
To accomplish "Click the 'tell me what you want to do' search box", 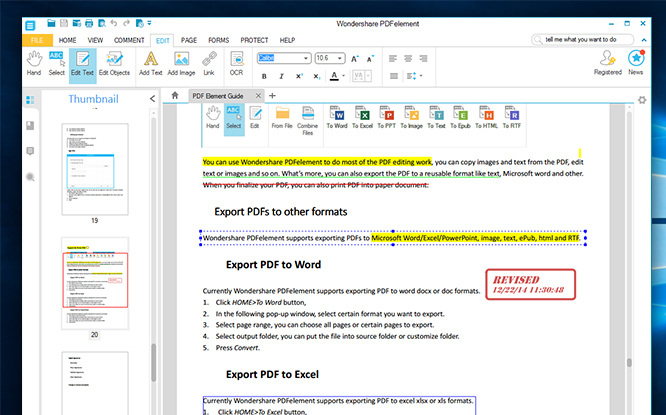I will tap(582, 40).
